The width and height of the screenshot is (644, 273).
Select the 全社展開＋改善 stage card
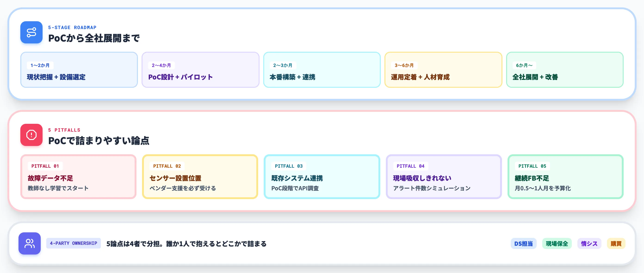565,70
